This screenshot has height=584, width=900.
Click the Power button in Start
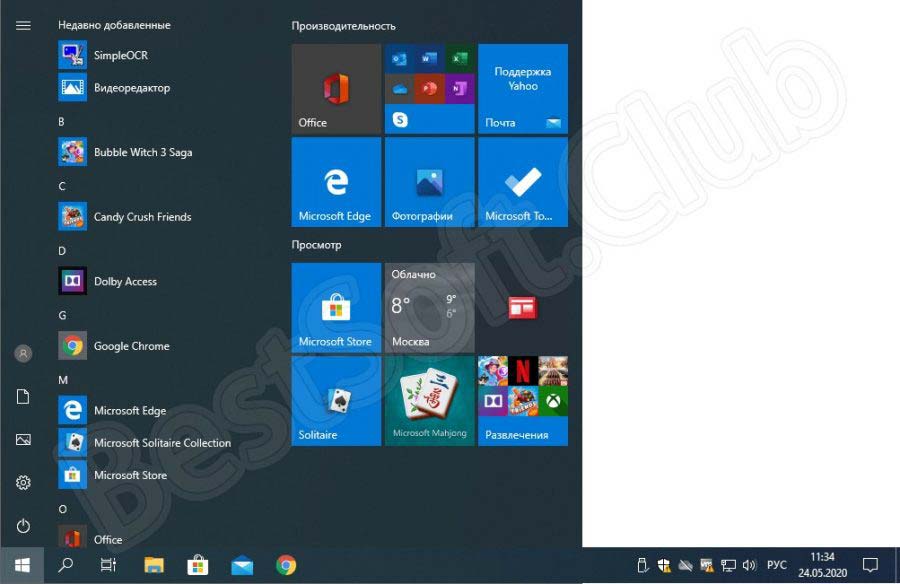pos(23,525)
